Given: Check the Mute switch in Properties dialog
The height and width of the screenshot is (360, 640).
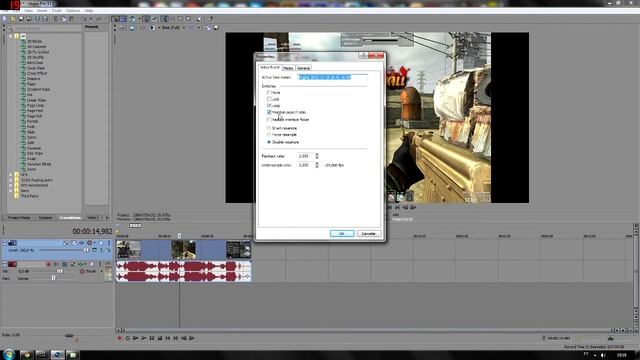Looking at the screenshot, I should 269,93.
